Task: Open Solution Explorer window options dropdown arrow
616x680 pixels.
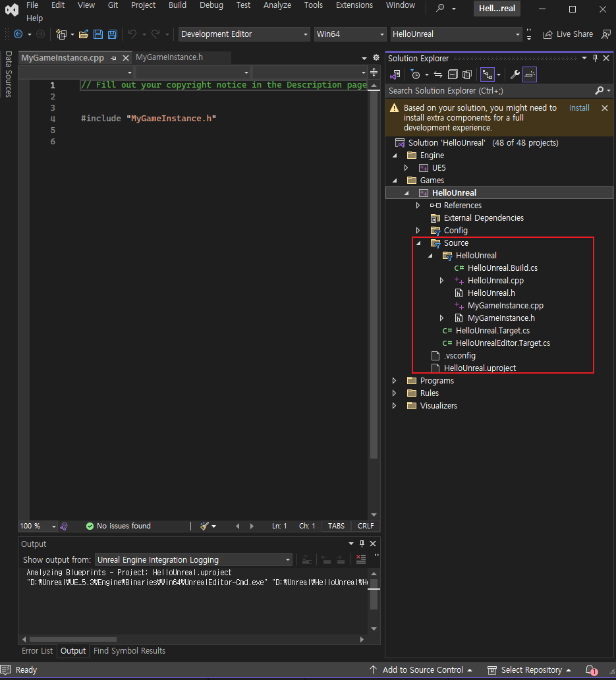Action: coord(584,58)
